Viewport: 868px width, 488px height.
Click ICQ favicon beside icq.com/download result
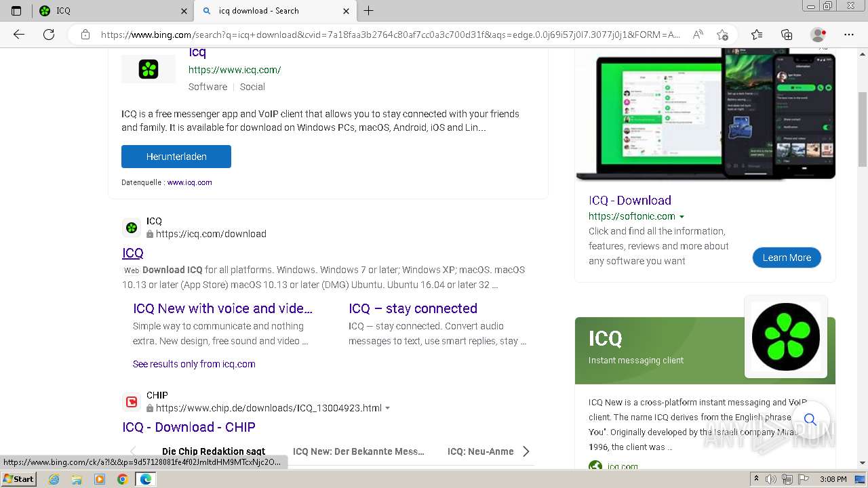tap(132, 228)
